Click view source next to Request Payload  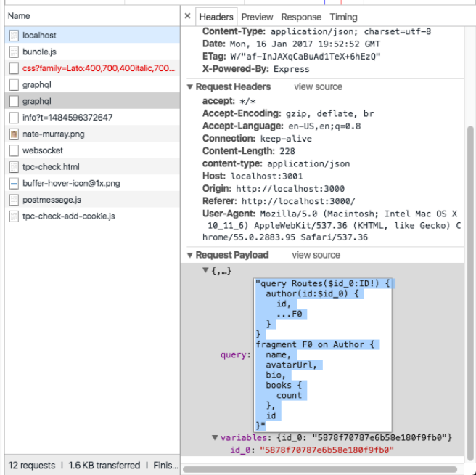click(316, 255)
